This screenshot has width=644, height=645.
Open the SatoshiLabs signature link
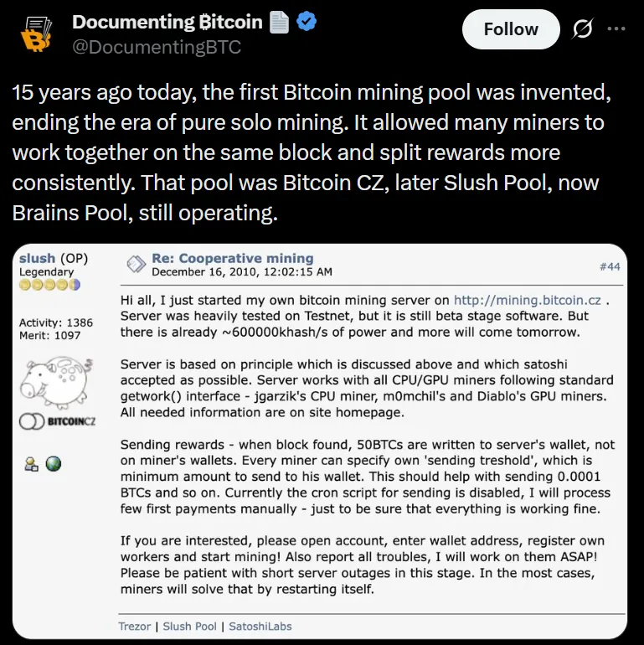tap(259, 626)
